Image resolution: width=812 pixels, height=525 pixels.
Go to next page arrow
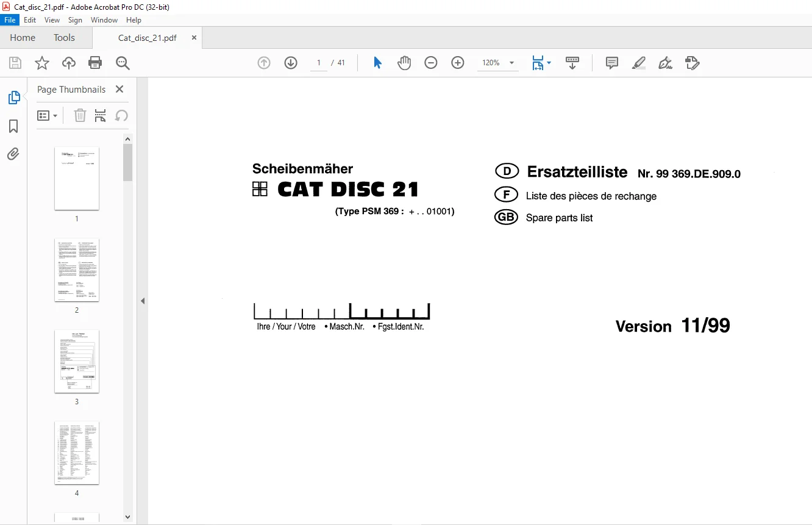(291, 63)
